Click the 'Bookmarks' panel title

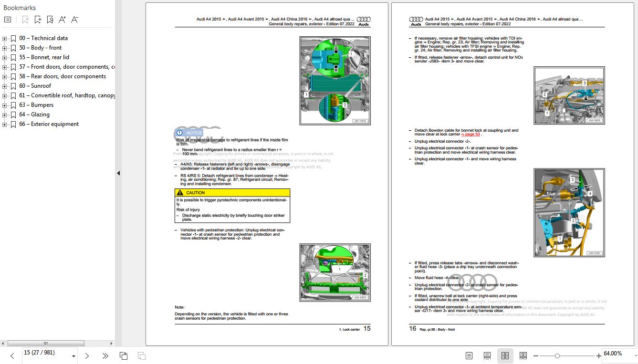pyautogui.click(x=20, y=8)
